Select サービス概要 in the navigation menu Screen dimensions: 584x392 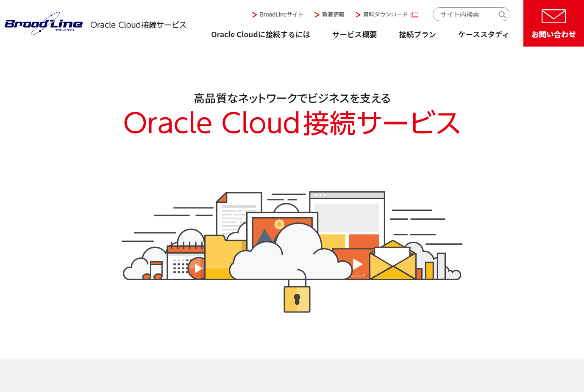coord(354,34)
